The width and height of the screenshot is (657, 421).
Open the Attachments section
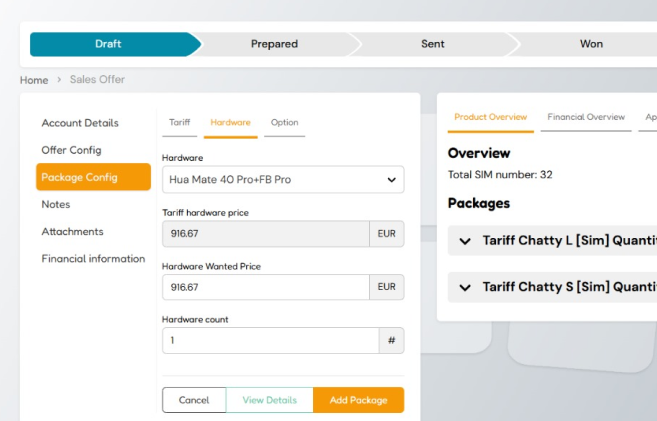[x=72, y=231]
